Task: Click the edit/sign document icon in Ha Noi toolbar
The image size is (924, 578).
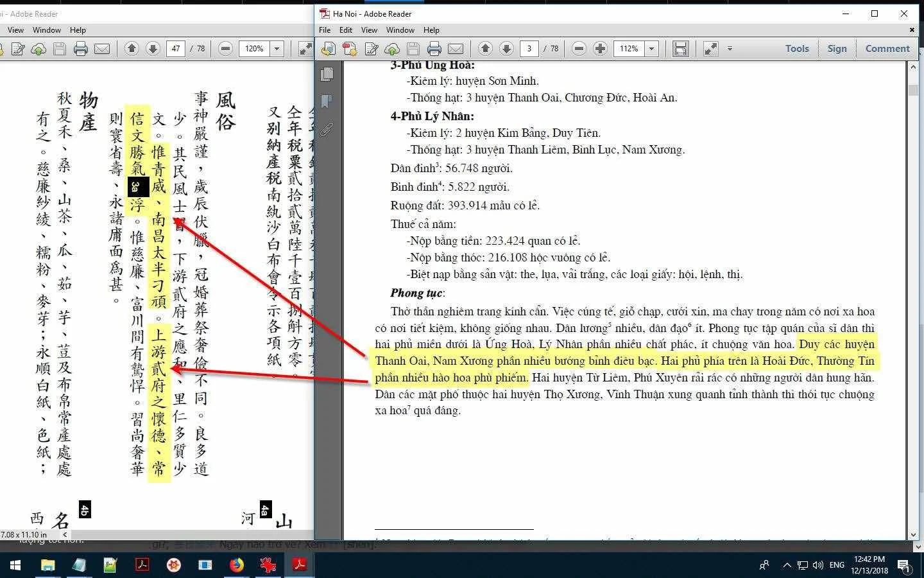Action: tap(372, 49)
